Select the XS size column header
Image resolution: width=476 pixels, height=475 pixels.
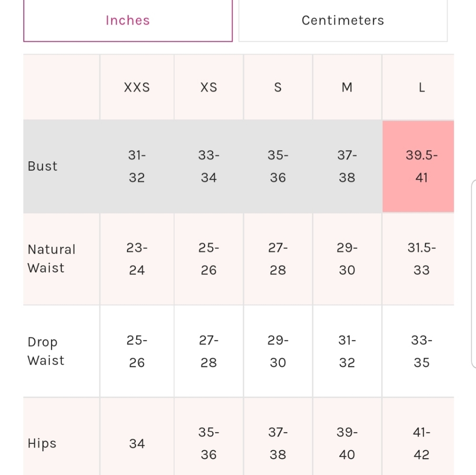(x=208, y=88)
